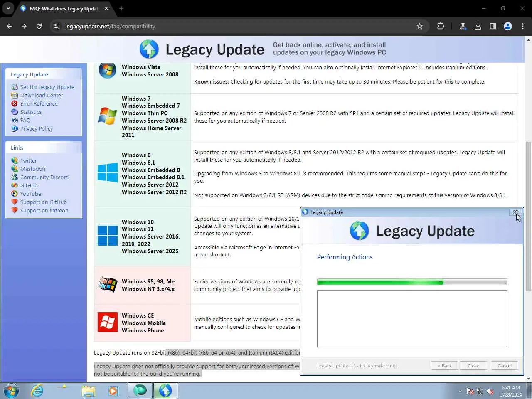
Task: Click the heart icon beside Support on Patreon
Action: [x=15, y=210]
